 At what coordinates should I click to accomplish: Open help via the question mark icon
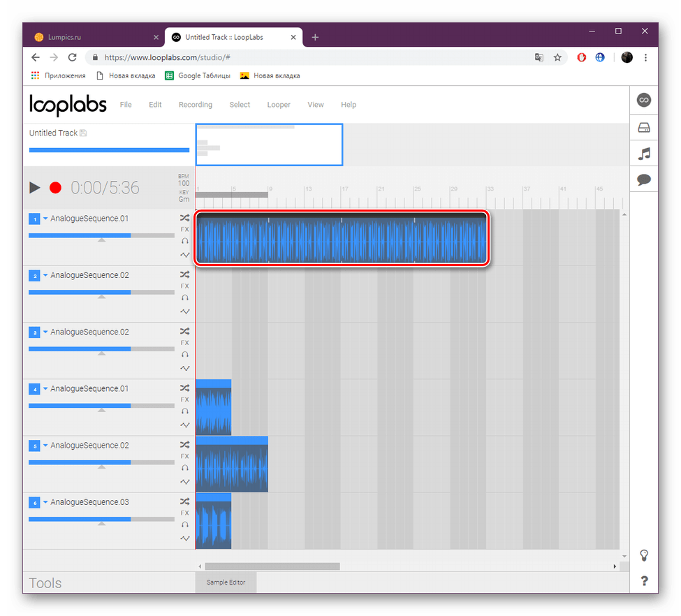tap(643, 580)
